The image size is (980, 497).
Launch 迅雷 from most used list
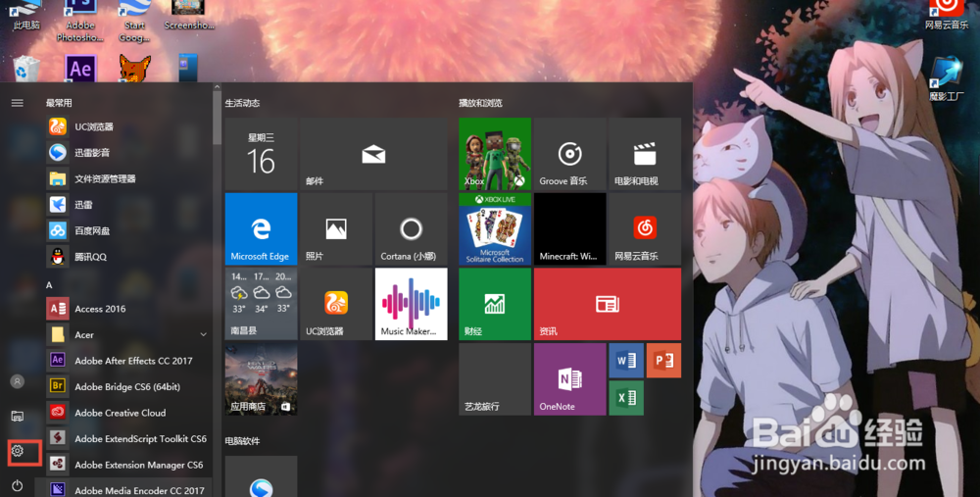(127, 205)
